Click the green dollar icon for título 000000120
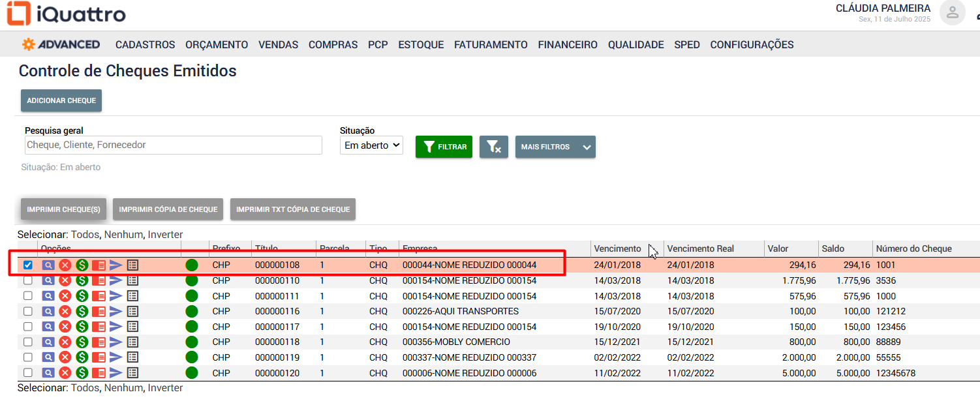 tap(82, 373)
